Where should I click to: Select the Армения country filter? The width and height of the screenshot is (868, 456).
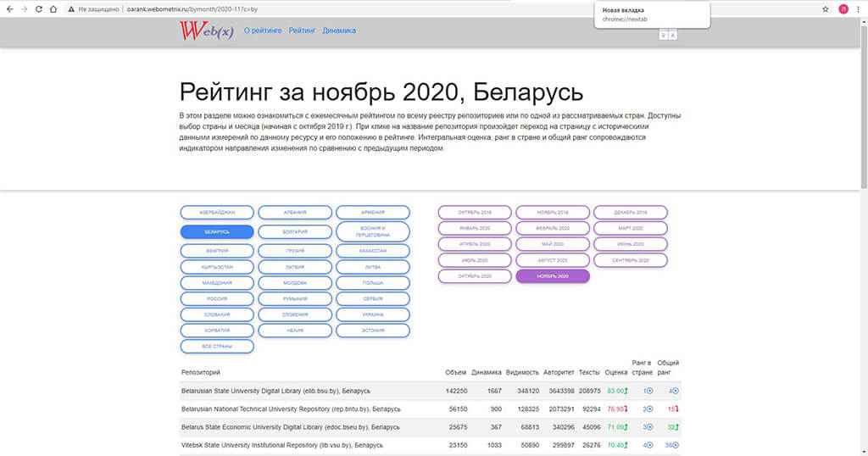[373, 213]
